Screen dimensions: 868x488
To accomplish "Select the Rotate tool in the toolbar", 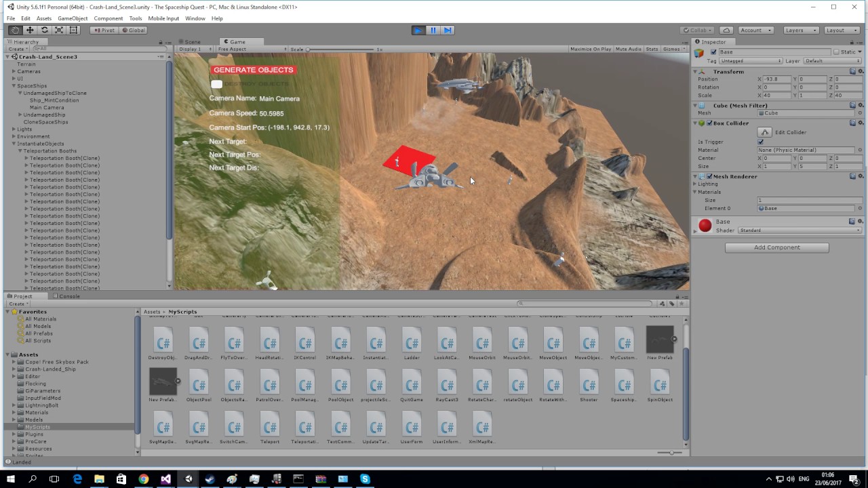I will pyautogui.click(x=45, y=30).
